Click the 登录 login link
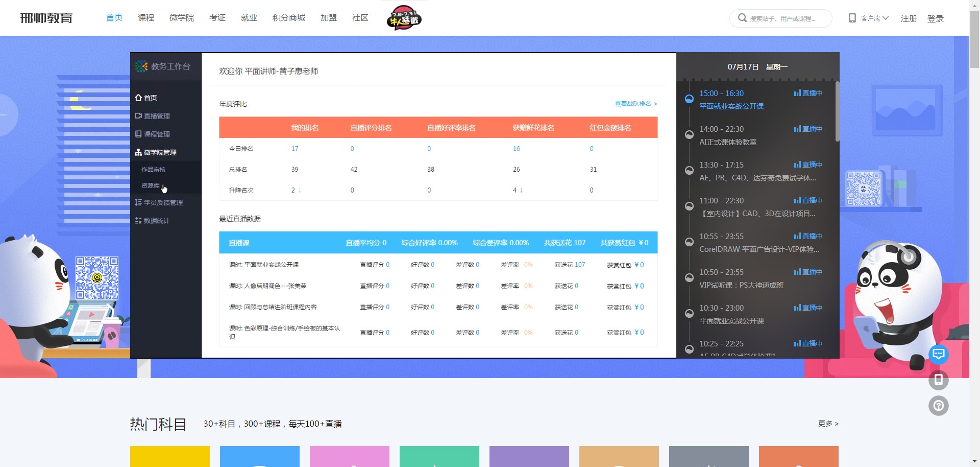The image size is (980, 467). click(x=936, y=18)
